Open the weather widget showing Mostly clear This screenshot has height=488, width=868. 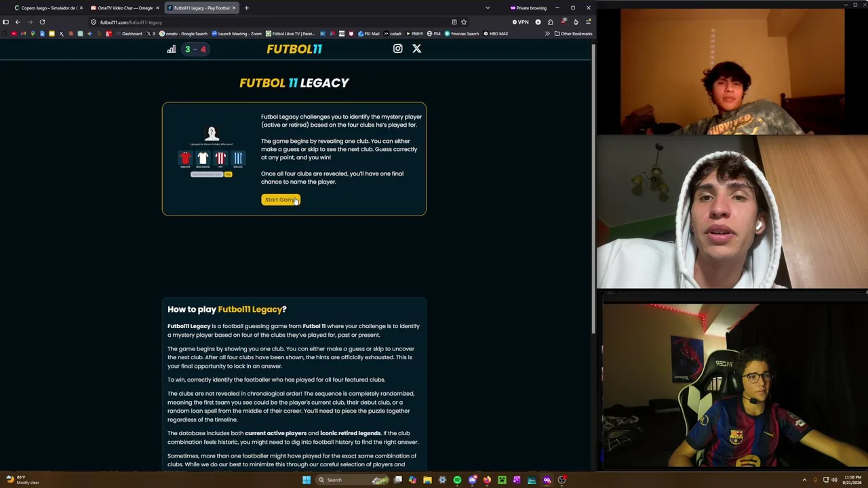(23, 480)
